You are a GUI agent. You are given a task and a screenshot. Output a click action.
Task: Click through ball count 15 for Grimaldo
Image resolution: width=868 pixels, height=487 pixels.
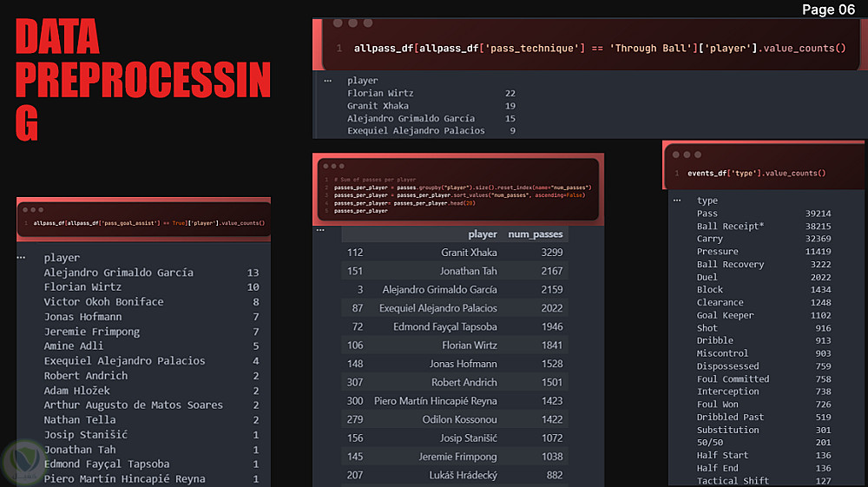(510, 118)
